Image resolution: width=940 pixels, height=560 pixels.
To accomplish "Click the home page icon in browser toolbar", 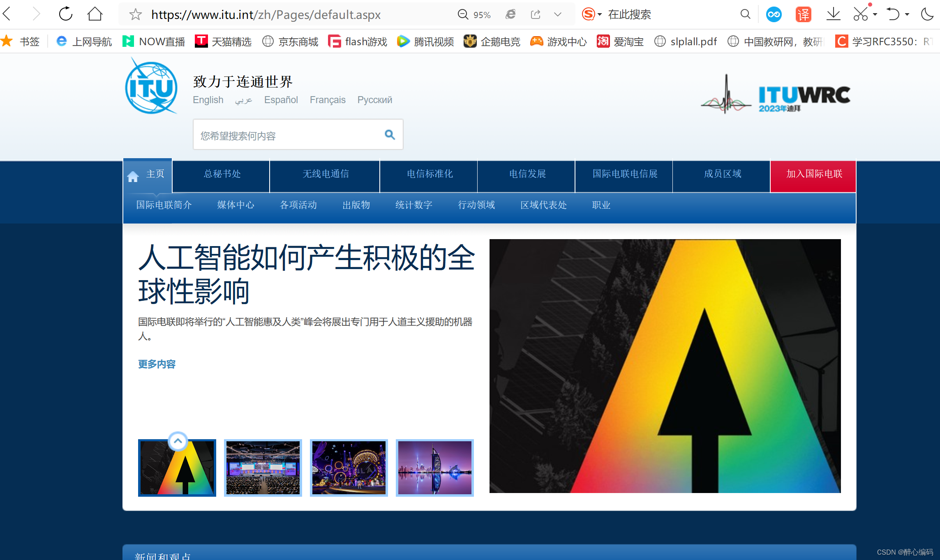I will pyautogui.click(x=95, y=14).
